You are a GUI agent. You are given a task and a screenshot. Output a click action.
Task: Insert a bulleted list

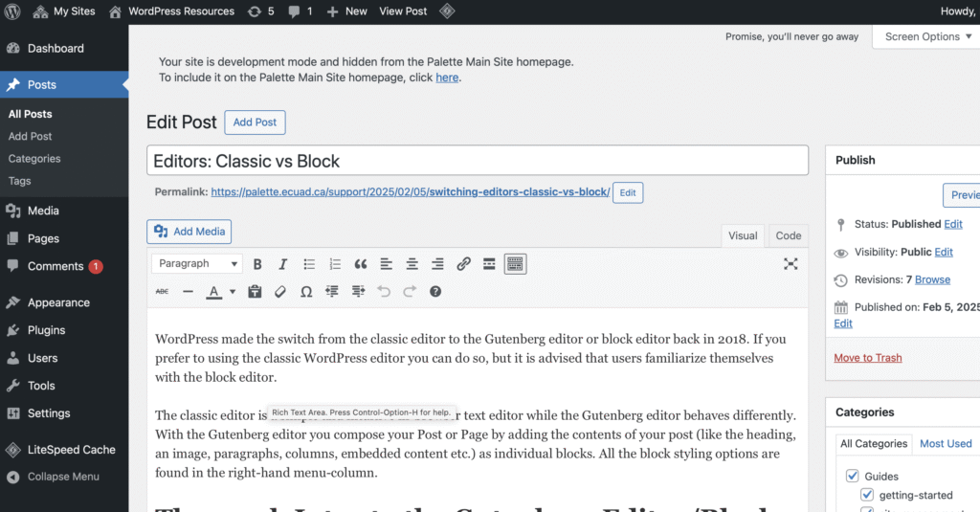point(309,264)
